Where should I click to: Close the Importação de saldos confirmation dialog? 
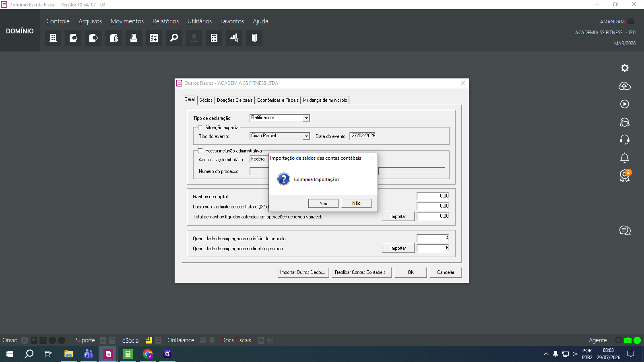(372, 158)
